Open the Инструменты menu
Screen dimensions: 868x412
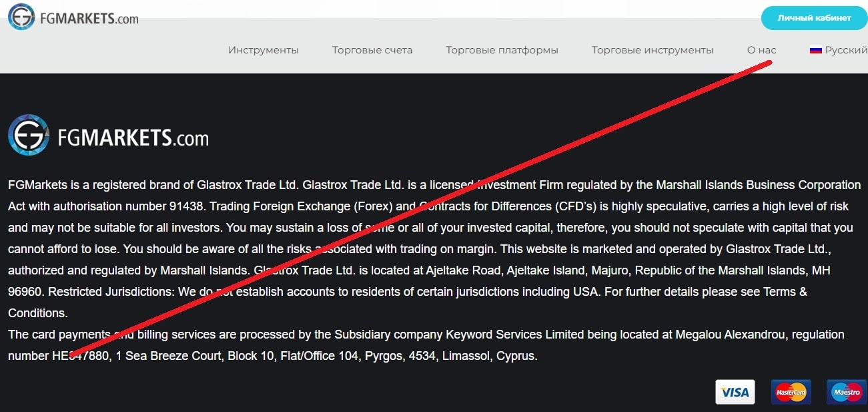pos(264,50)
